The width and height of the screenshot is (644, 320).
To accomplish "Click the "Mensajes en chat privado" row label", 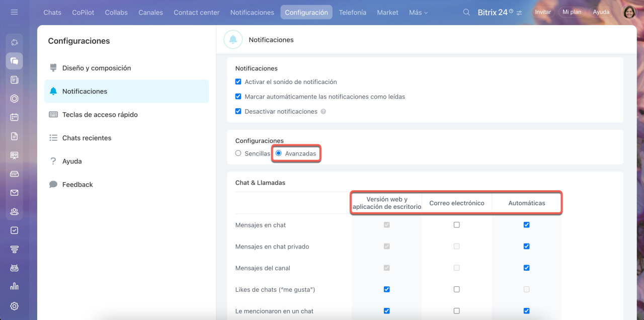I will click(272, 247).
